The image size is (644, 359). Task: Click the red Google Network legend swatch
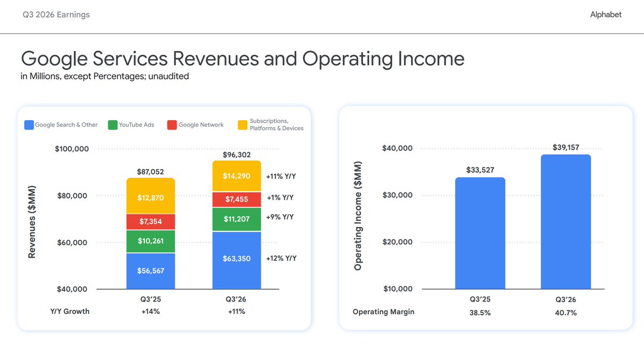(x=172, y=125)
